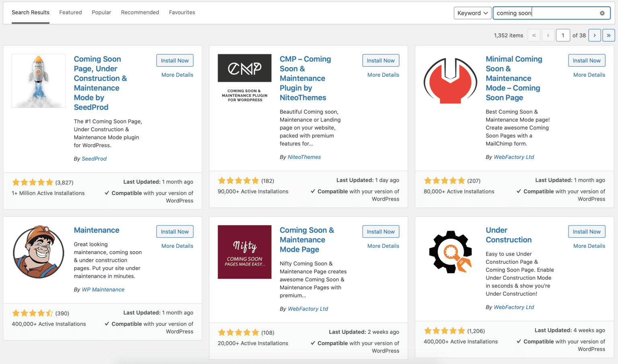
Task: Open More Details for the CMP plugin
Action: 383,74
